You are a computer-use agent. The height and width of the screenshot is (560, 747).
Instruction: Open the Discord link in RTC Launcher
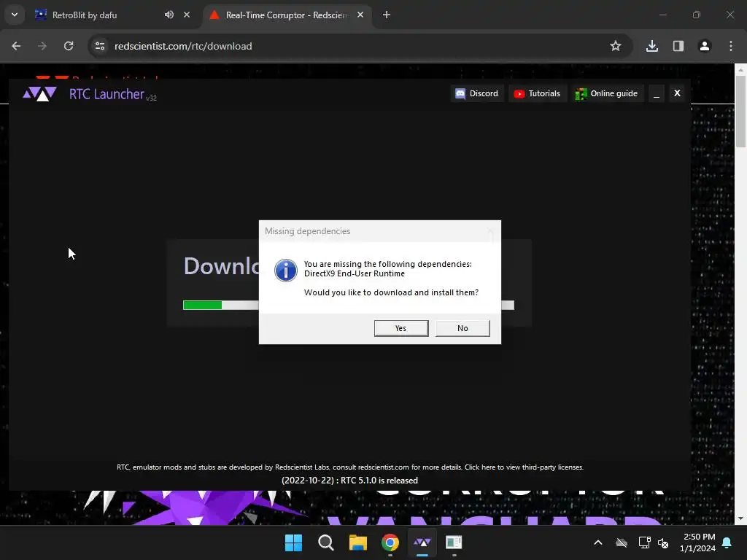[x=477, y=93]
